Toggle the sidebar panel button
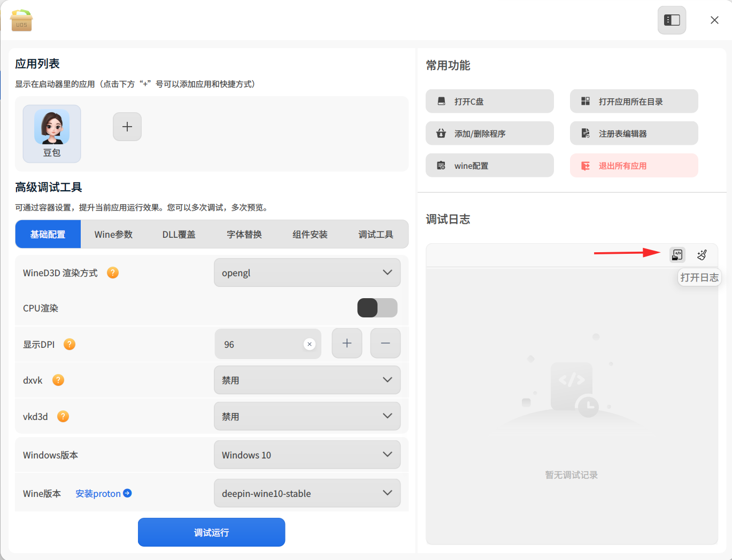 (672, 20)
